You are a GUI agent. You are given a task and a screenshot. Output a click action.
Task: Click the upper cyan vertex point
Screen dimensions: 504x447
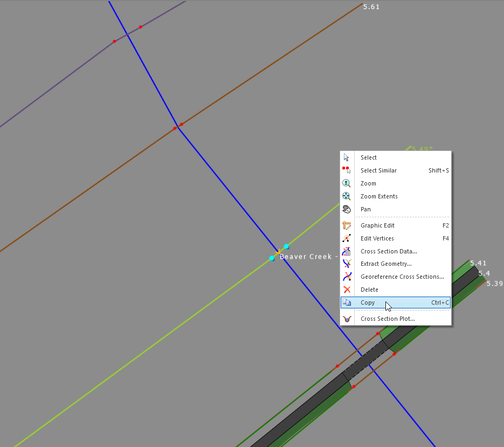point(287,246)
